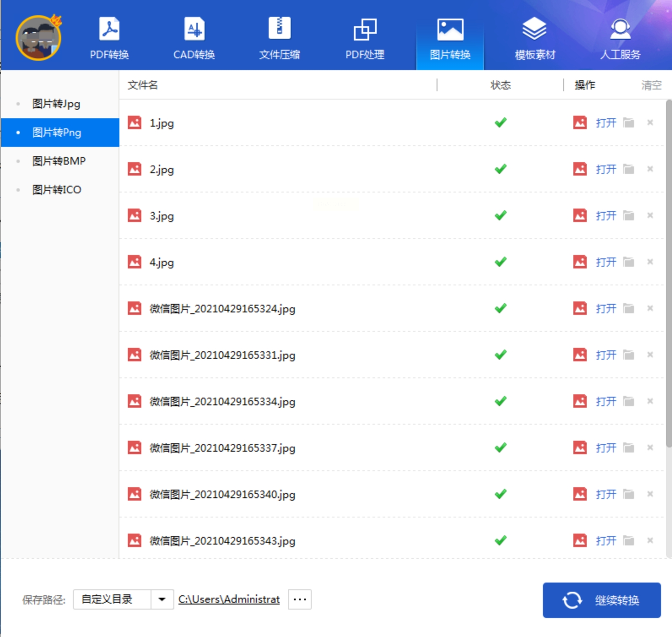This screenshot has width=672, height=637.
Task: Contact 人工服务 support
Action: click(620, 38)
